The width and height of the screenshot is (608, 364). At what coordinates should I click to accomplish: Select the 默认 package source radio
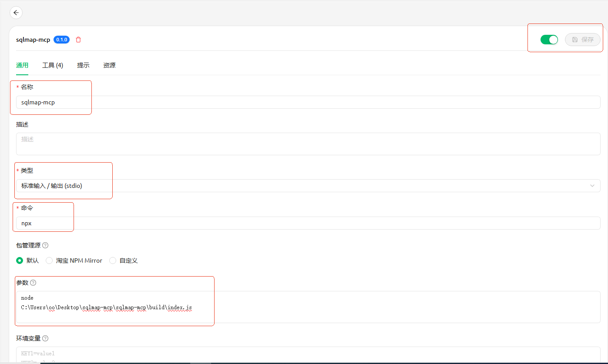tap(20, 260)
